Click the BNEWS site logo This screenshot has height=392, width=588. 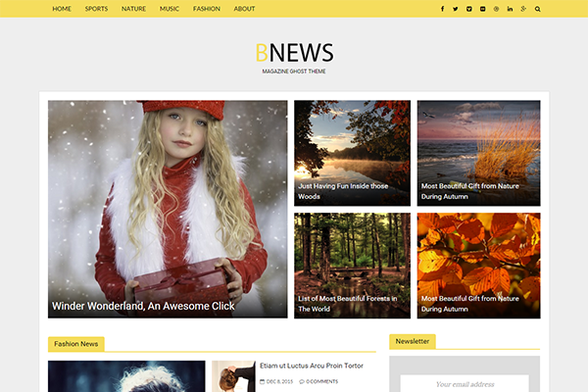(294, 53)
